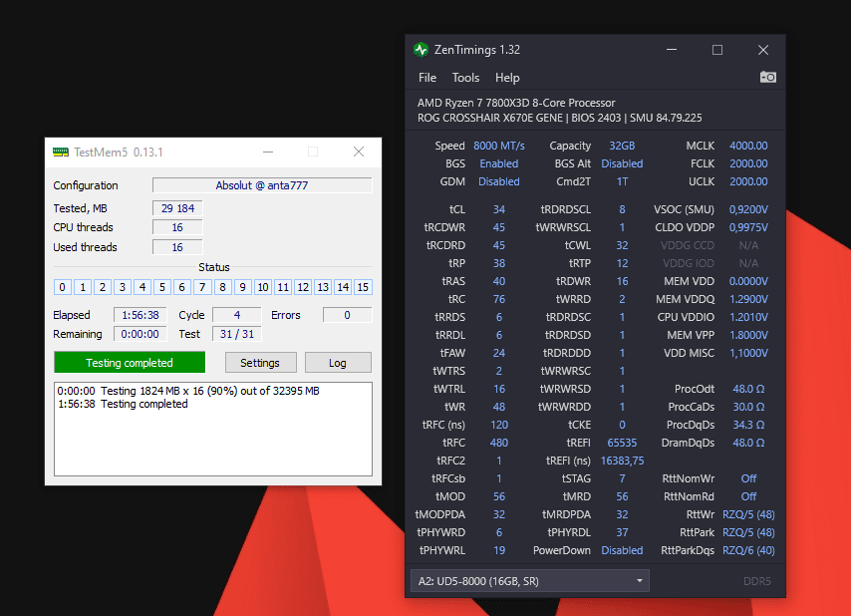Open TestMem5 Settings

pos(260,363)
